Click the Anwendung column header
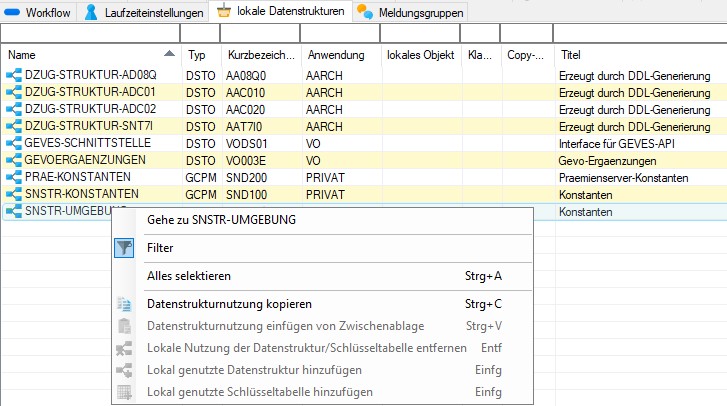This screenshot has width=727, height=406. click(336, 55)
